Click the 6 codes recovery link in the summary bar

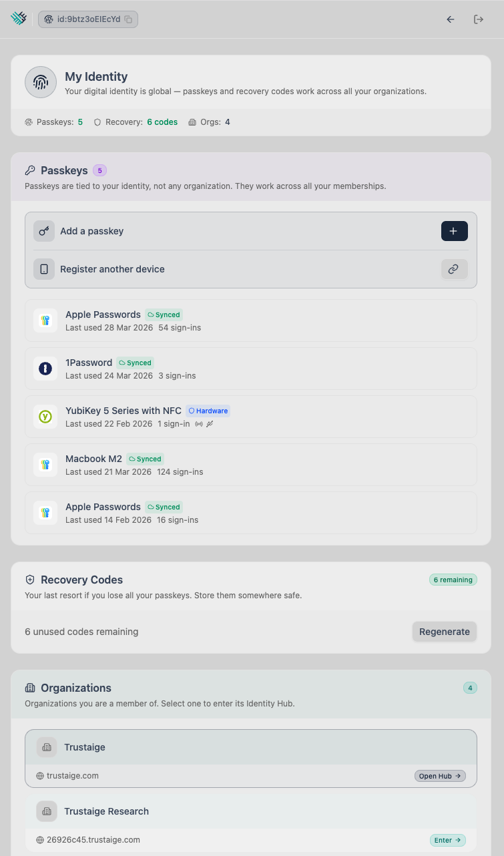click(x=162, y=122)
